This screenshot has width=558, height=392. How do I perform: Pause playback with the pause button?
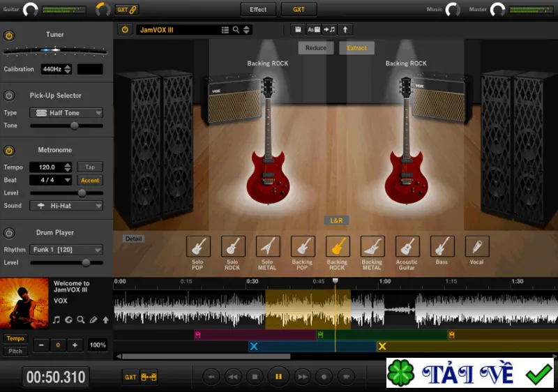tap(278, 377)
